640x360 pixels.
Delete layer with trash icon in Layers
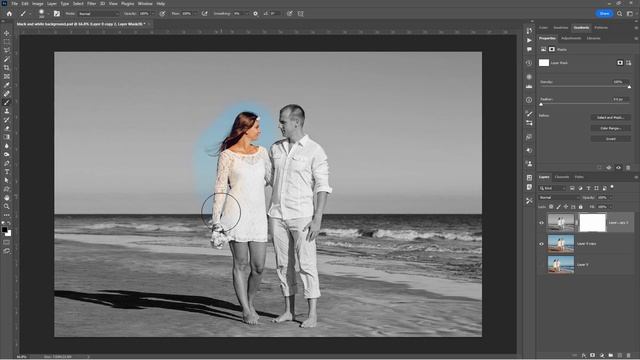pyautogui.click(x=629, y=356)
